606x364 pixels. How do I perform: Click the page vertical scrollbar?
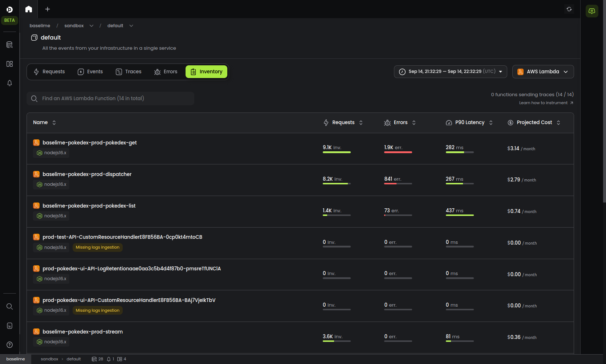(604, 102)
